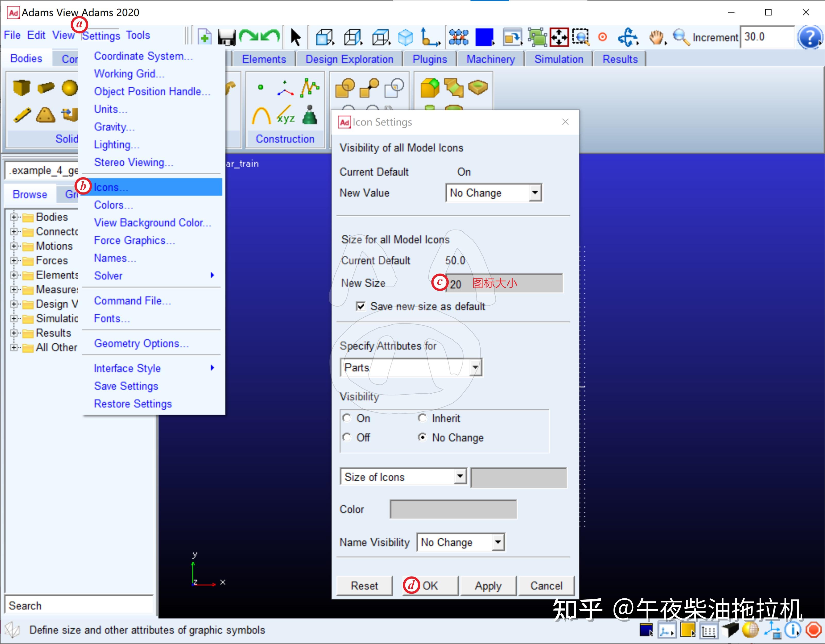Screen dimensions: 825x644
Task: Click the hollow solid feature icon
Action: pyautogui.click(x=478, y=87)
